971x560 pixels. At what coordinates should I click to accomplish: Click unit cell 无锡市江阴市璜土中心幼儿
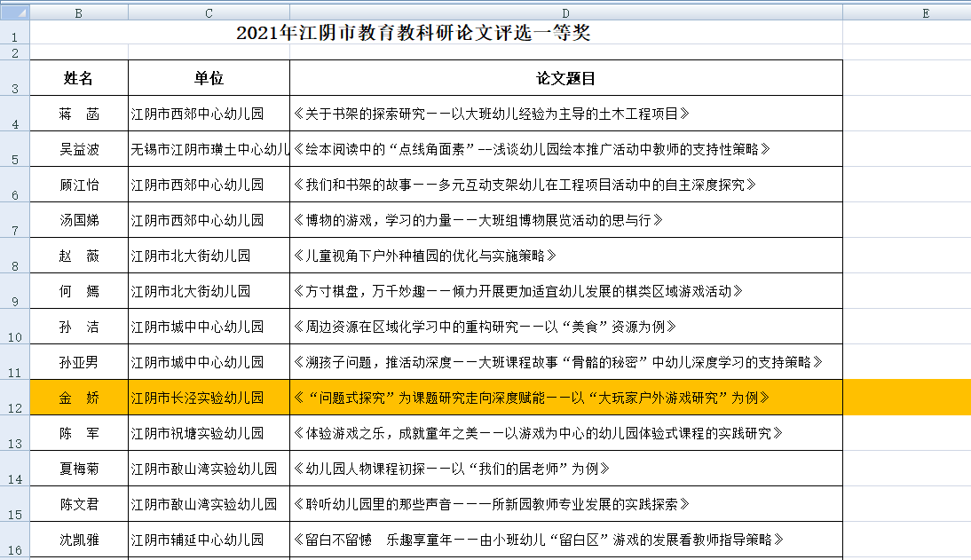click(209, 149)
